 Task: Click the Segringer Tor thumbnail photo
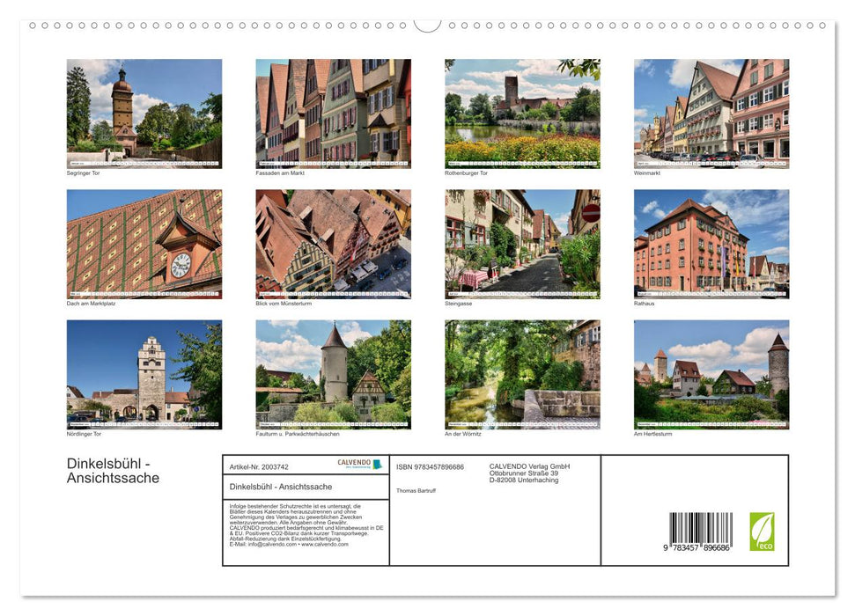tap(144, 113)
